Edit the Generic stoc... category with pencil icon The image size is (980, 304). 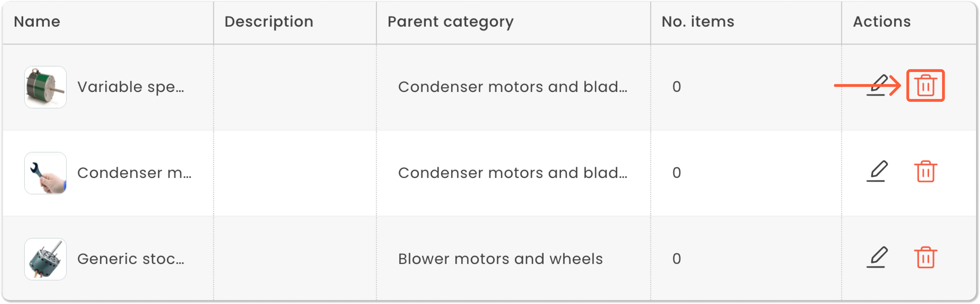tap(877, 258)
